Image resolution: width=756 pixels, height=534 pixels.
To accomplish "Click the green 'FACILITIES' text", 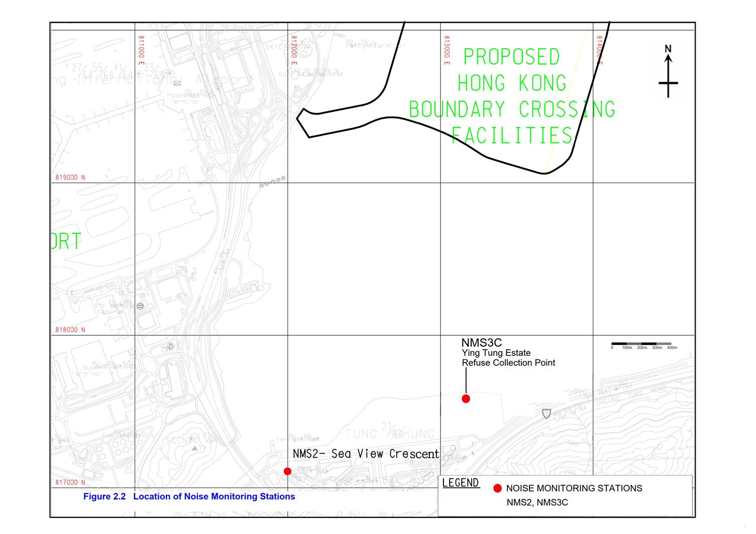I will point(512,135).
